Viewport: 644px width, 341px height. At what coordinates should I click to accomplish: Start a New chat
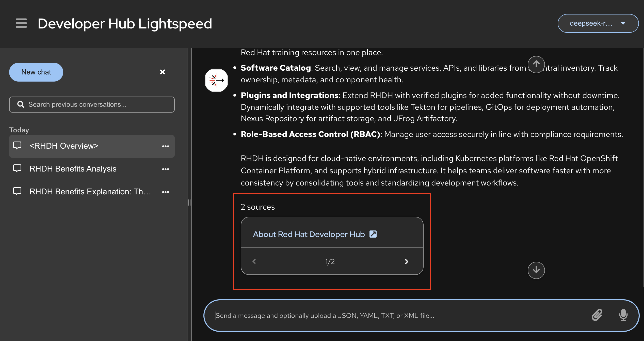pyautogui.click(x=36, y=72)
